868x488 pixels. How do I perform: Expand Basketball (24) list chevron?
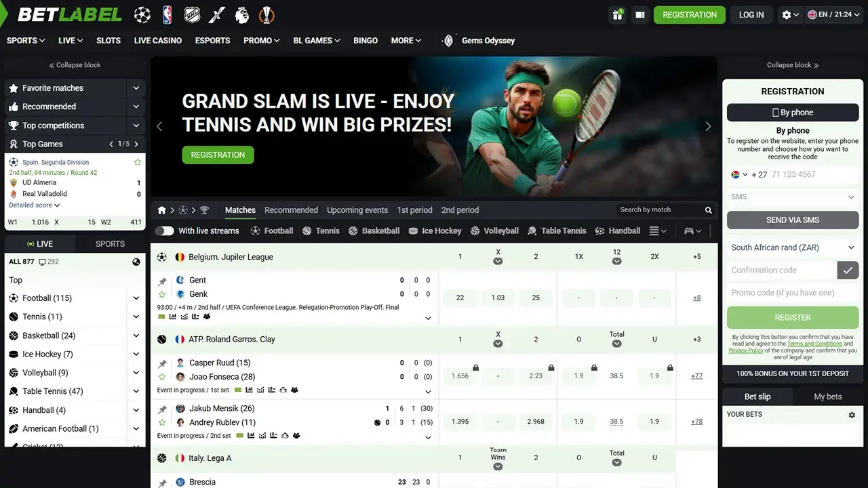(136, 335)
